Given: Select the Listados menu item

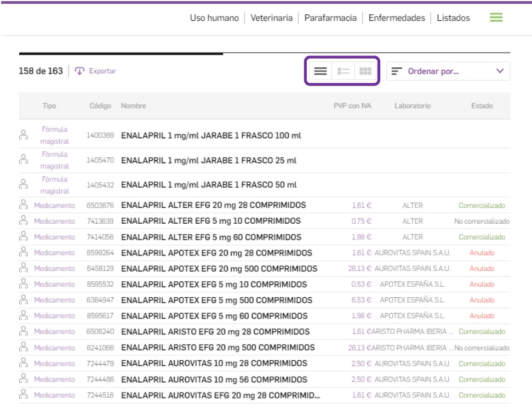Looking at the screenshot, I should tap(453, 18).
